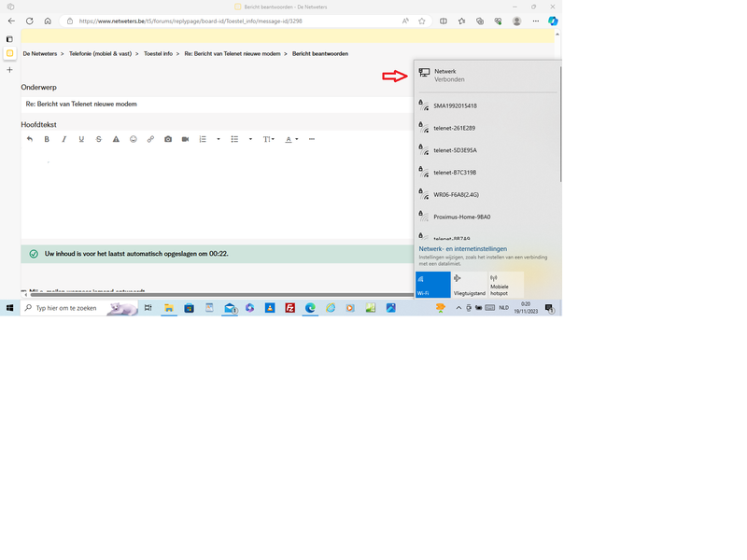Open the numbered list dropdown arrow
This screenshot has width=747, height=560.
(218, 139)
